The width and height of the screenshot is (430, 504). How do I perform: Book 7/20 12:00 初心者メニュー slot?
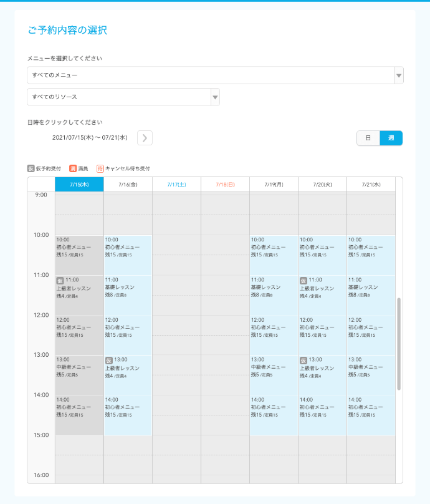click(322, 335)
